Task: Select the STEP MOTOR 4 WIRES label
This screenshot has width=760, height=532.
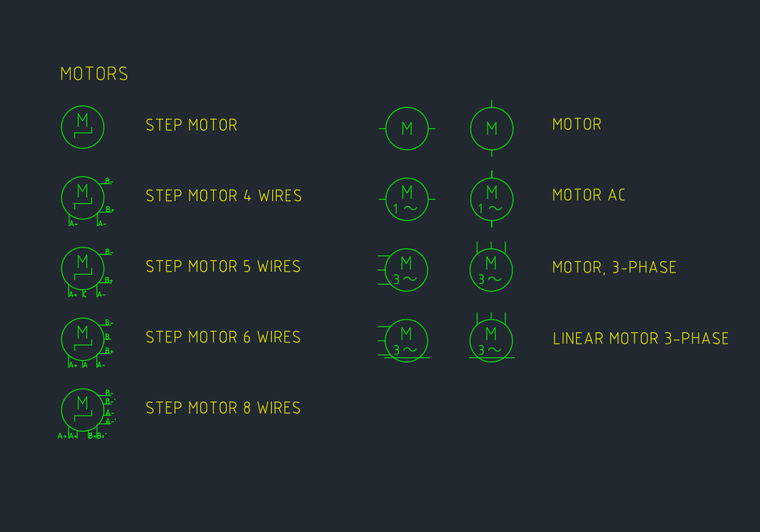Action: [224, 196]
